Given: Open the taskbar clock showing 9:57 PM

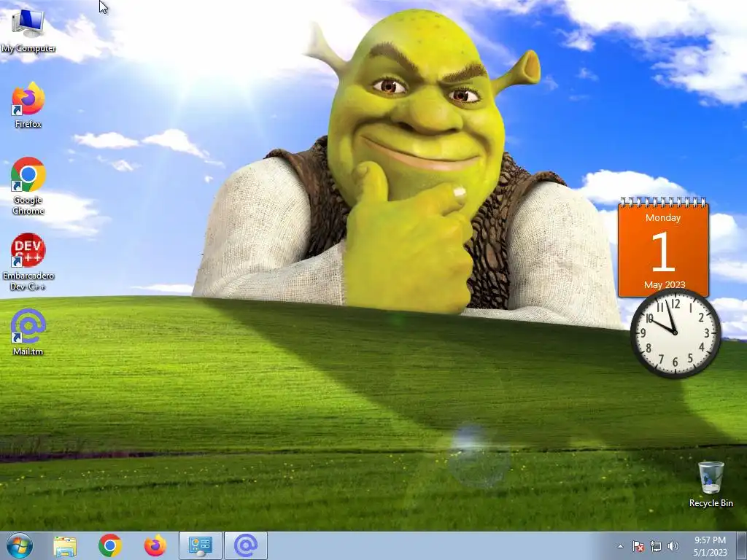Looking at the screenshot, I should (x=710, y=540).
